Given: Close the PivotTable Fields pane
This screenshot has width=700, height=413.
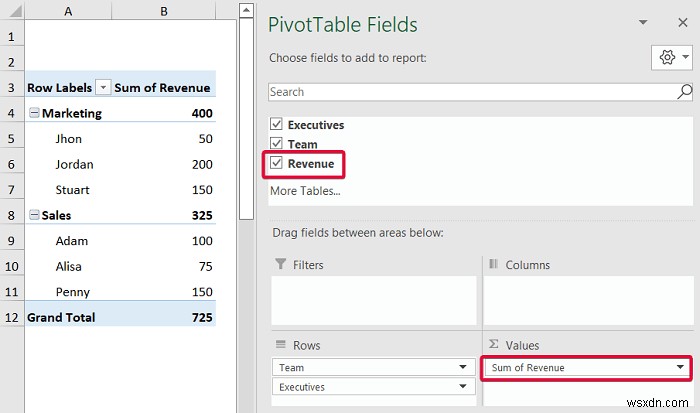Looking at the screenshot, I should pyautogui.click(x=683, y=22).
